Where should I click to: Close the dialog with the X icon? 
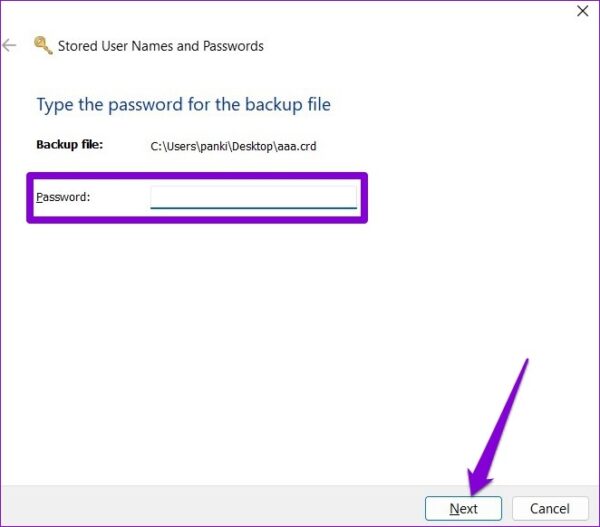click(x=582, y=11)
